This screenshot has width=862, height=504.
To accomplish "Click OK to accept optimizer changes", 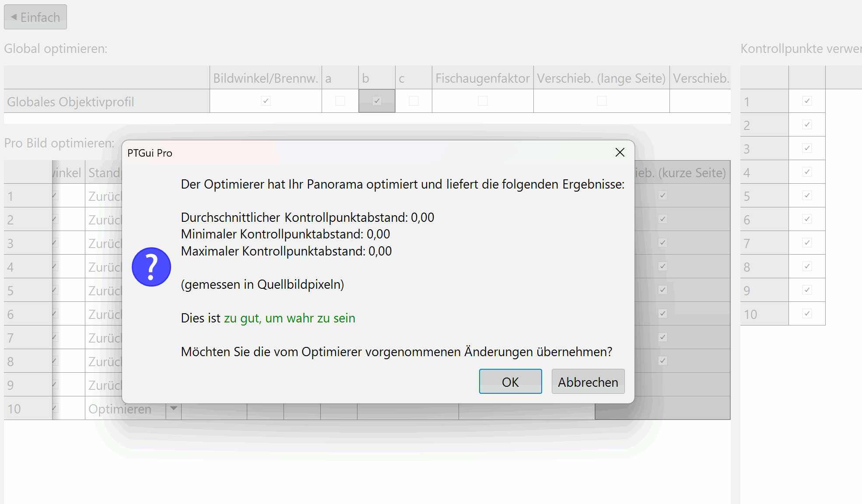I will coord(510,381).
